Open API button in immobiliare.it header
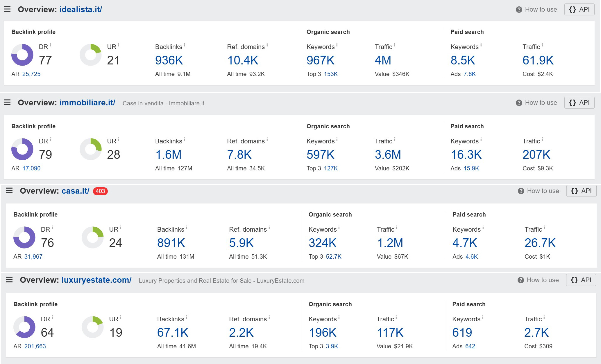Screen dimensions: 601x364 pyautogui.click(x=579, y=103)
